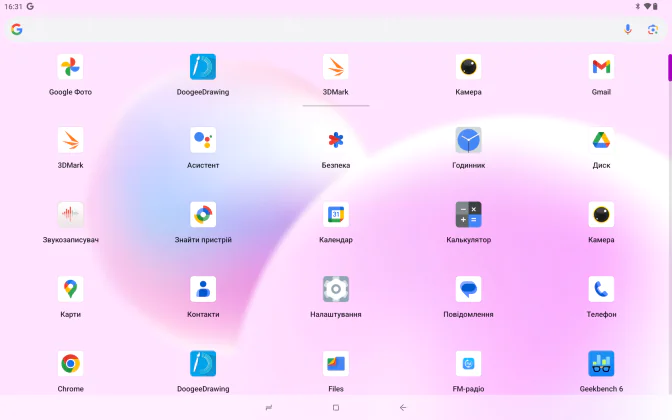The height and width of the screenshot is (420, 672).
Task: Open Камера in the suggestions row beside Gmail
Action: pos(468,67)
